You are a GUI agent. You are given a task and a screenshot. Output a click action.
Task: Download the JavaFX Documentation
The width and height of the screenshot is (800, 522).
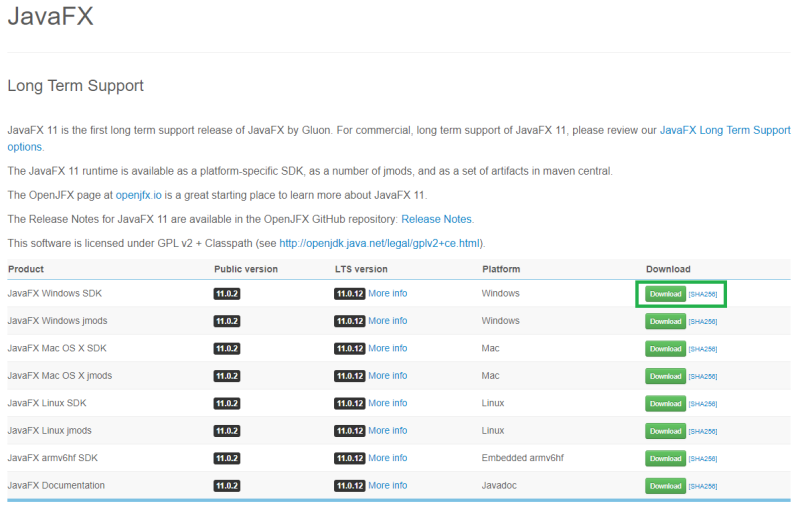click(x=665, y=486)
